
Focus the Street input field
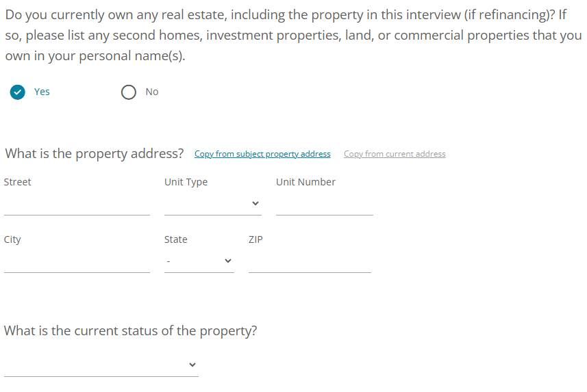pyautogui.click(x=77, y=205)
